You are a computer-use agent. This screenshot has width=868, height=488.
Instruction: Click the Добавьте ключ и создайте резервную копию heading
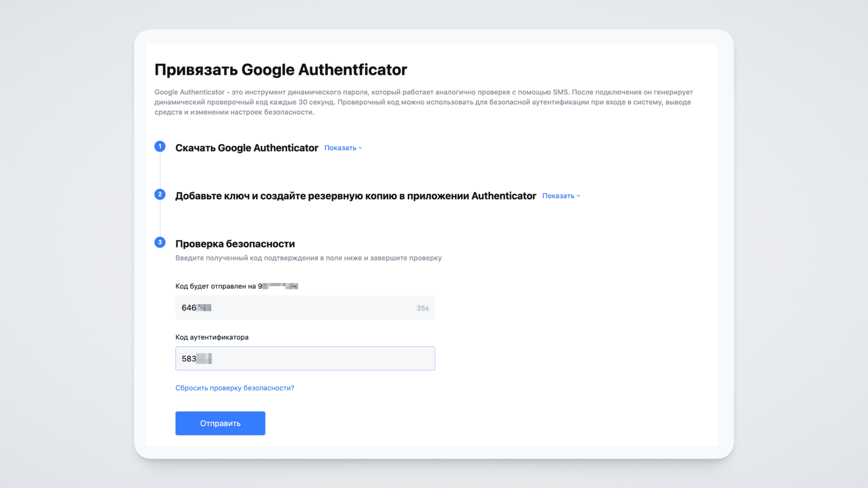tap(355, 196)
